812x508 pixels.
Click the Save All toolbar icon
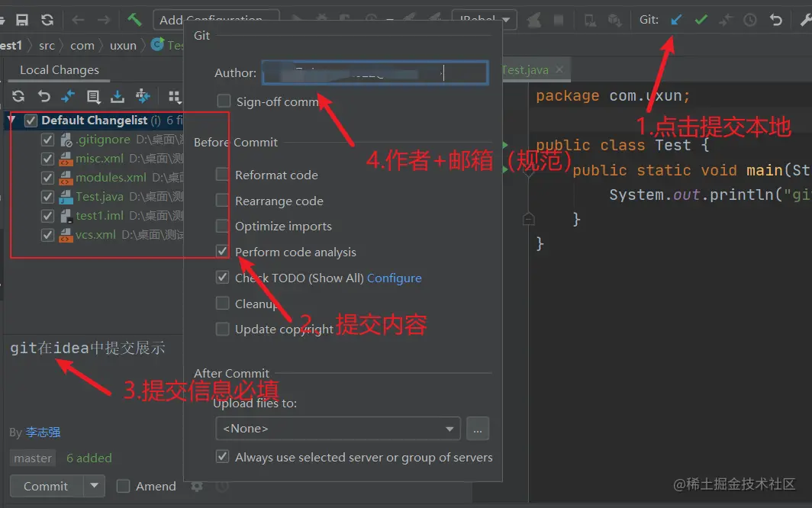21,20
